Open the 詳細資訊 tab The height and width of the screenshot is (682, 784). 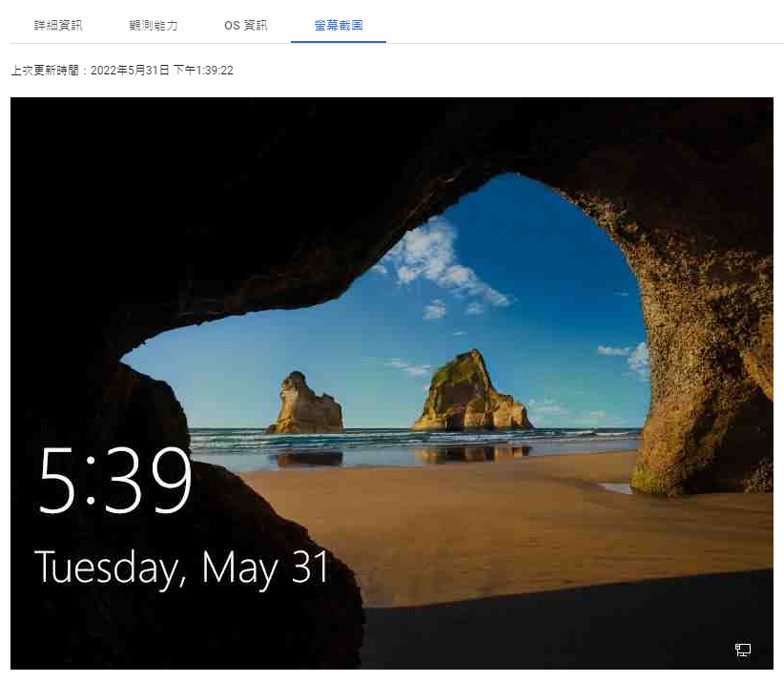pyautogui.click(x=58, y=26)
